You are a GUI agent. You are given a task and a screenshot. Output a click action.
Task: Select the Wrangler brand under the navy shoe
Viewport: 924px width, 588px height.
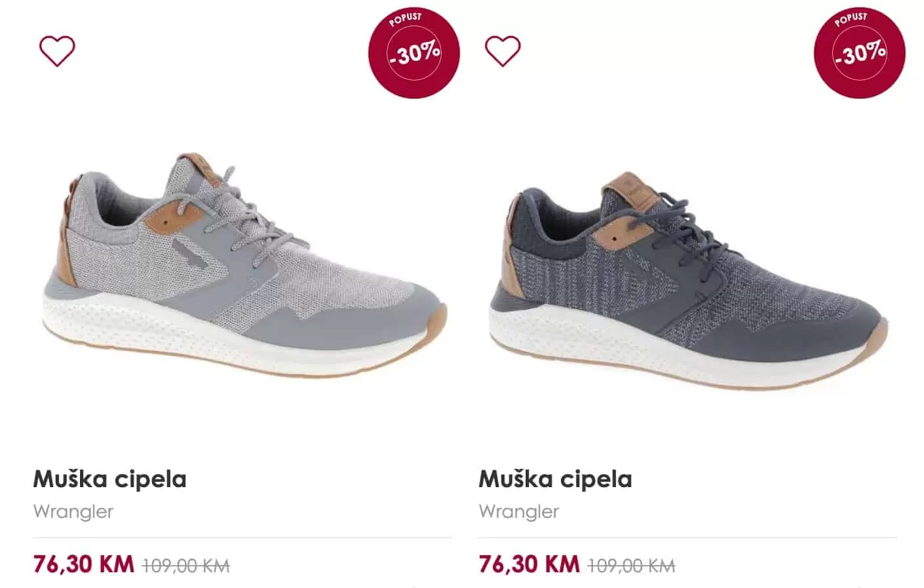[x=519, y=511]
